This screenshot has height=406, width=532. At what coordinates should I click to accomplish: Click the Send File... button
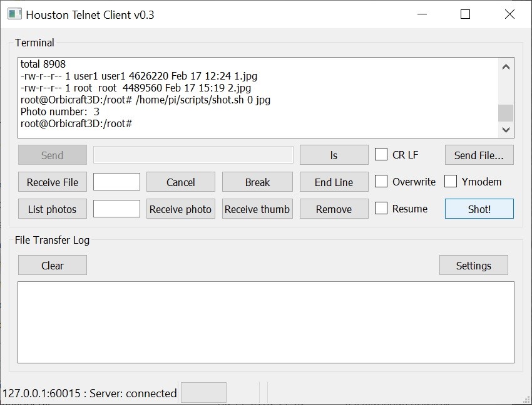click(479, 155)
